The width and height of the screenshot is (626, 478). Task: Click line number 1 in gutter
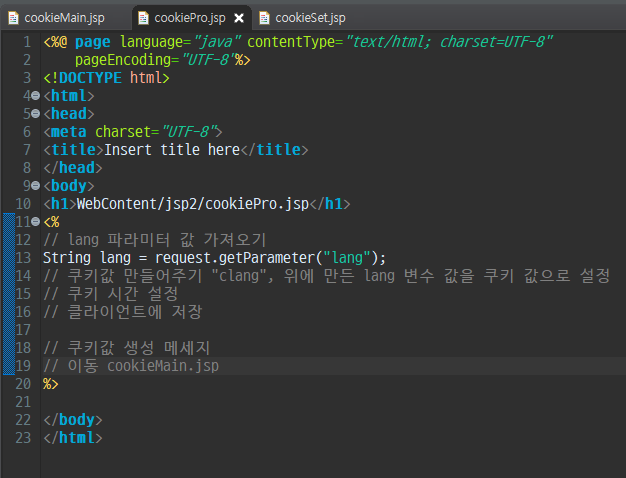click(27, 42)
